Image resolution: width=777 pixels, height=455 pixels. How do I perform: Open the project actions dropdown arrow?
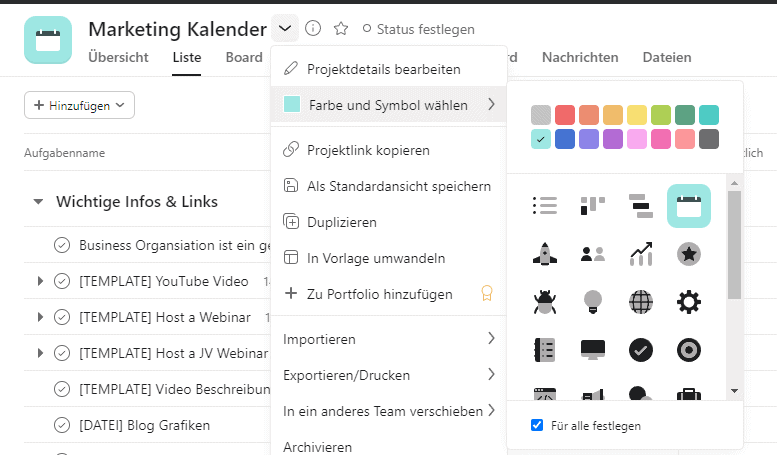(x=285, y=28)
